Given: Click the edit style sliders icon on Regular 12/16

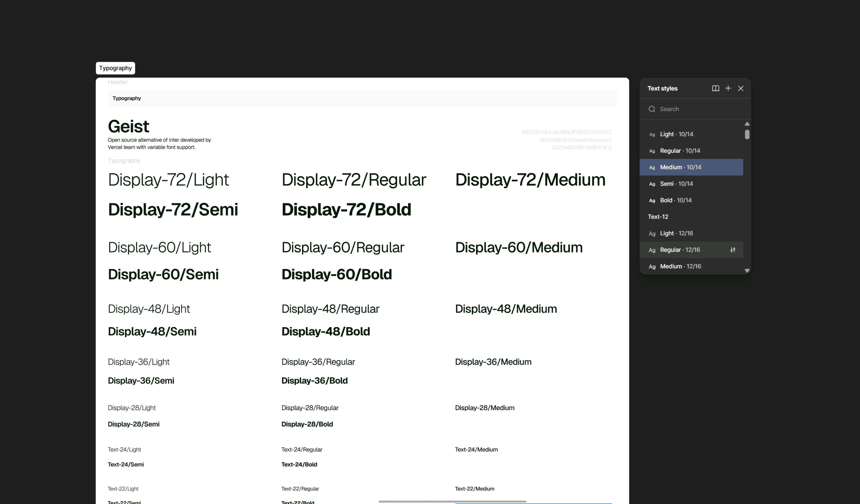Looking at the screenshot, I should point(733,250).
